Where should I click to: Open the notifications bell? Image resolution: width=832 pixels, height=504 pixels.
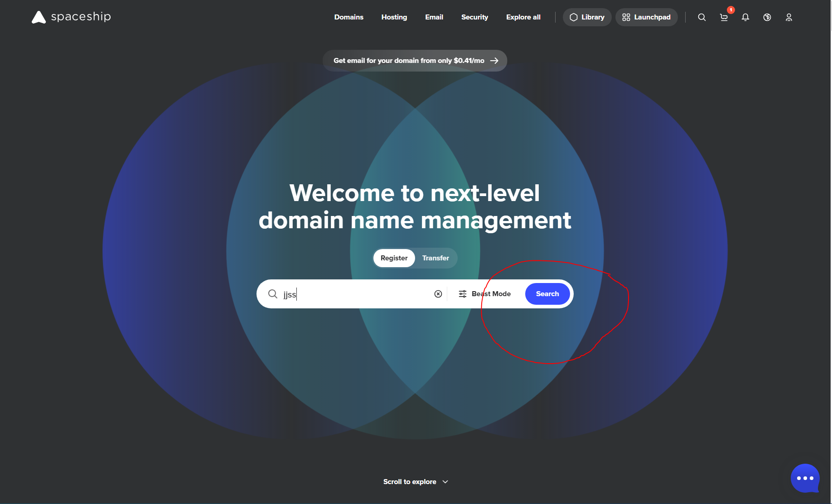tap(745, 17)
